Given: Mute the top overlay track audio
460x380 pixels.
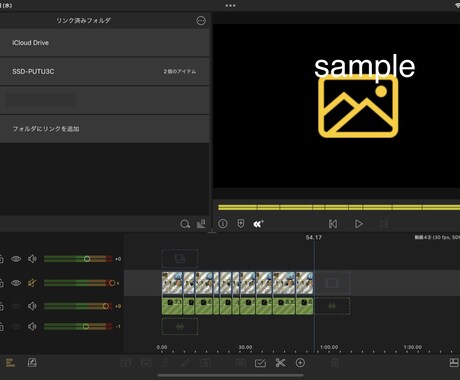Looking at the screenshot, I should click(x=32, y=259).
